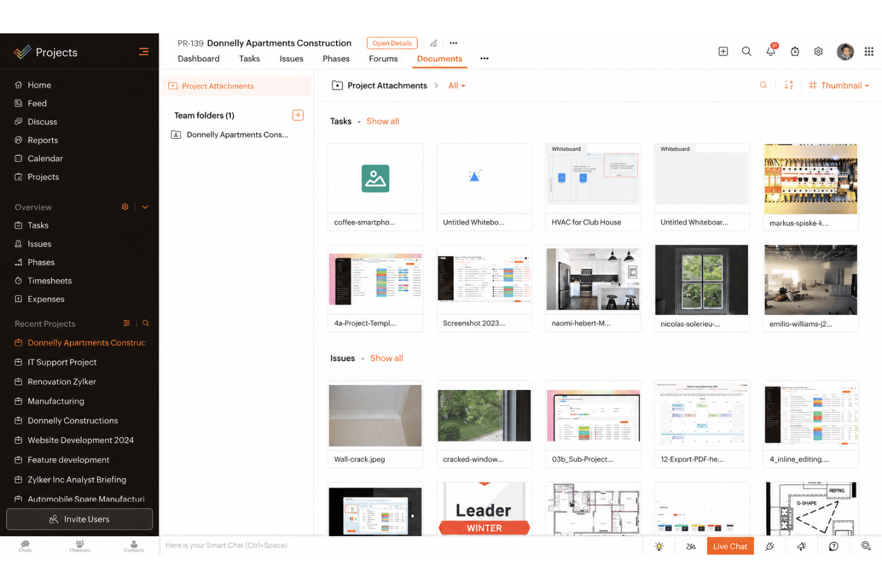Viewport: 882px width, 588px height.
Task: Open cracked-window... thumbnail
Action: [x=484, y=424]
